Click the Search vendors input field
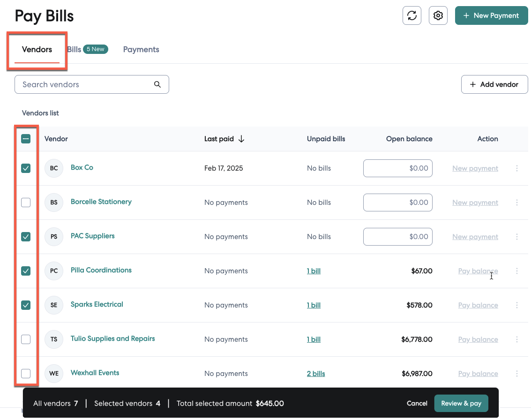Image resolution: width=531 pixels, height=420 pixels. pyautogui.click(x=84, y=84)
